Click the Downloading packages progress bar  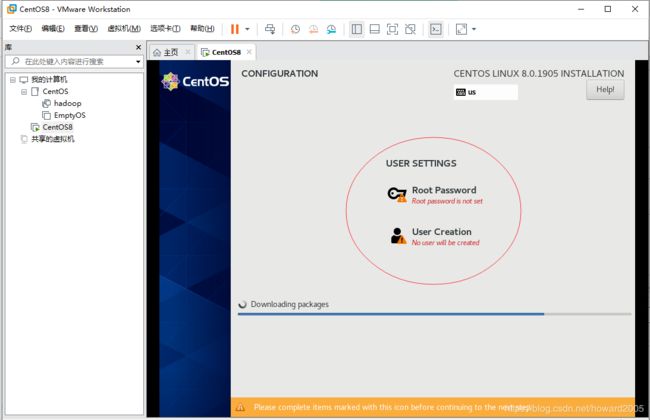[x=434, y=314]
